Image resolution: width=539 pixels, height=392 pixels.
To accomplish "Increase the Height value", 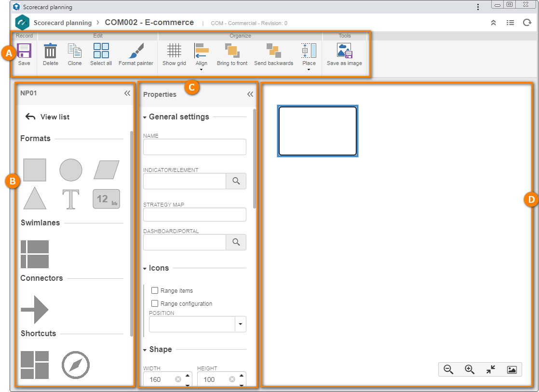I will point(242,376).
